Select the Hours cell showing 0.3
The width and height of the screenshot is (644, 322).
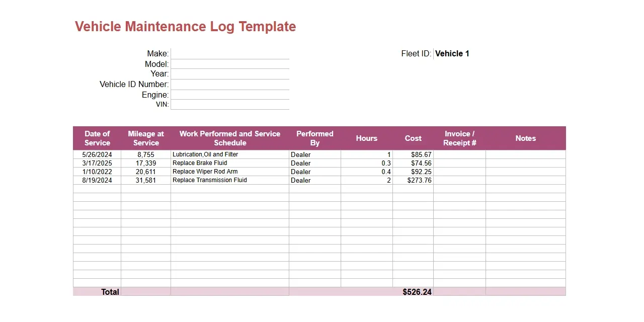point(367,164)
